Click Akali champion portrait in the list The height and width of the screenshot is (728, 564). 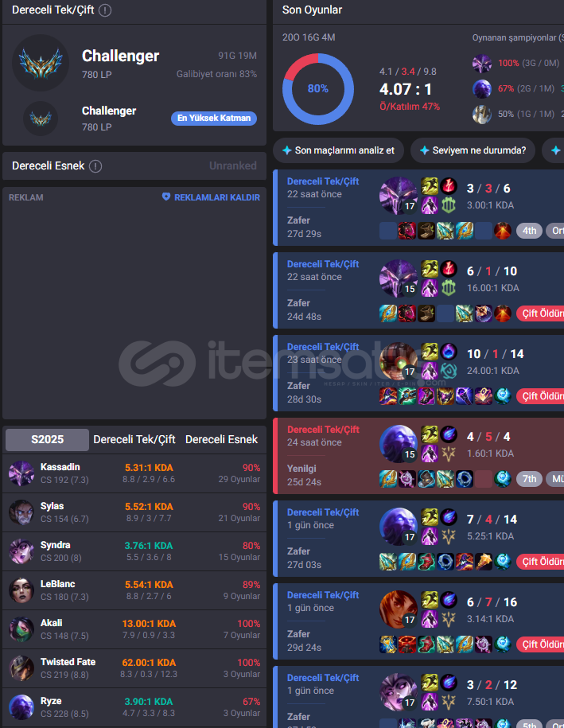(21, 629)
